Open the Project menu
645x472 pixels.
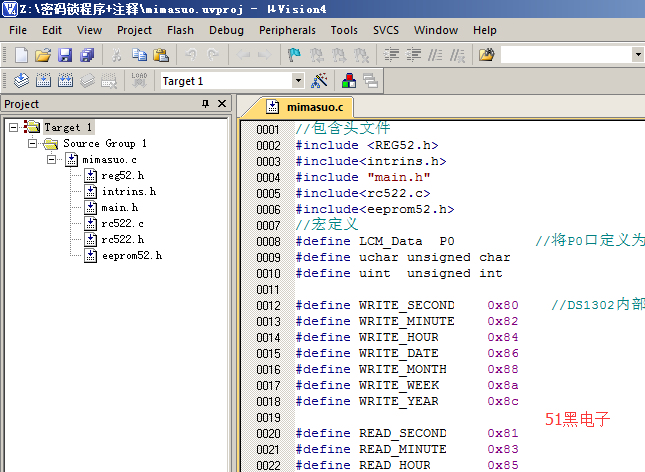(x=134, y=30)
